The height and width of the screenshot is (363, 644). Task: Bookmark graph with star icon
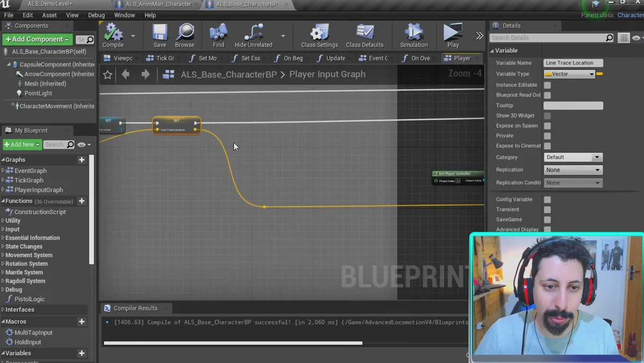point(108,75)
